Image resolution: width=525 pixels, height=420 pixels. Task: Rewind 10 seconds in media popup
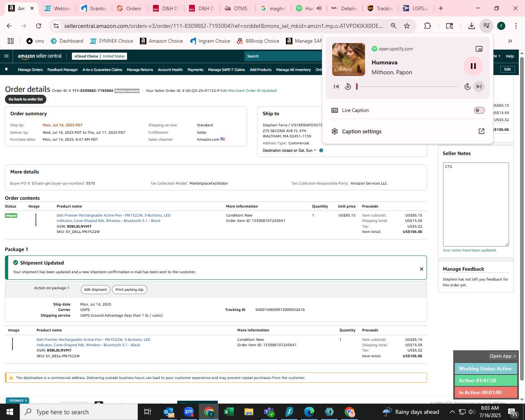click(x=348, y=87)
